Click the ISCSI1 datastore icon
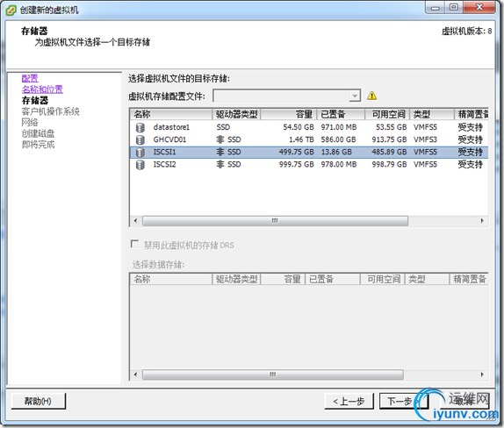504x428 pixels. (x=140, y=153)
